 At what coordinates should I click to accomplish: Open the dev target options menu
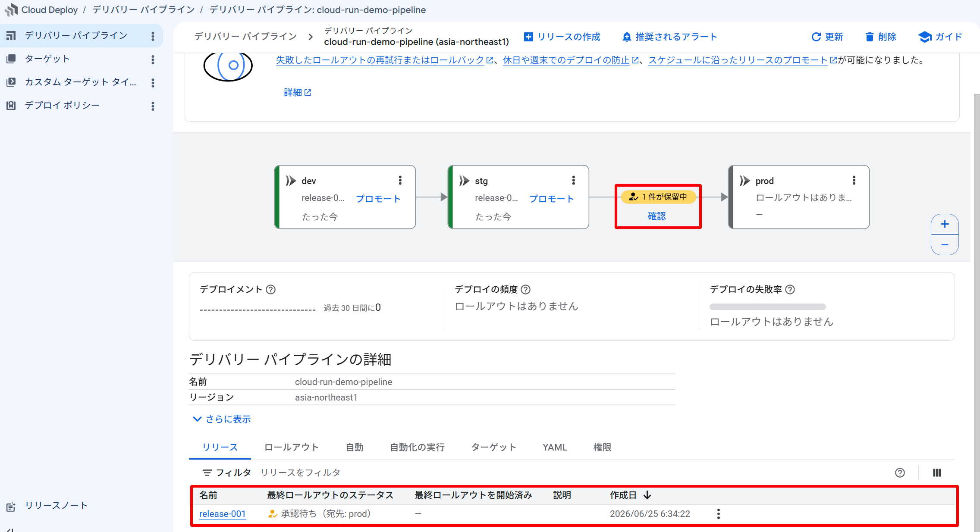coord(400,181)
